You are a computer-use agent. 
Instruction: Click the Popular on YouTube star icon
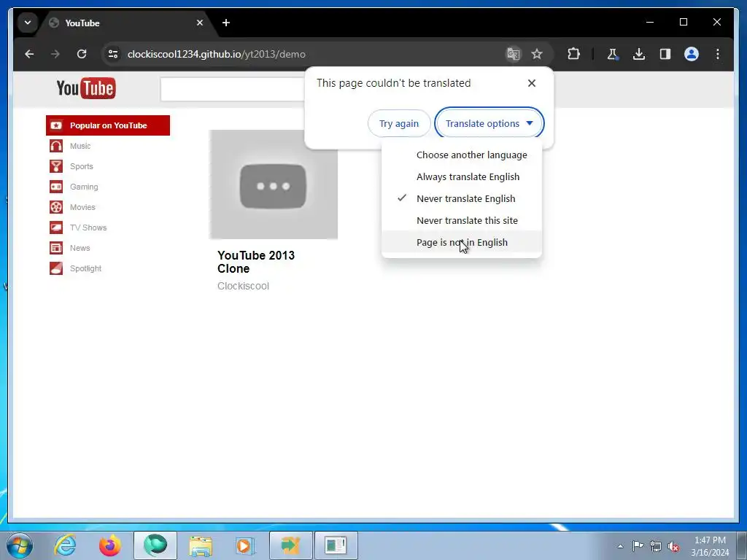tap(56, 125)
